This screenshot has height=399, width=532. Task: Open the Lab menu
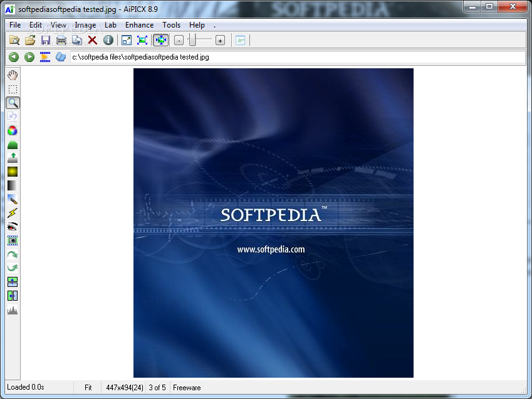[x=110, y=25]
